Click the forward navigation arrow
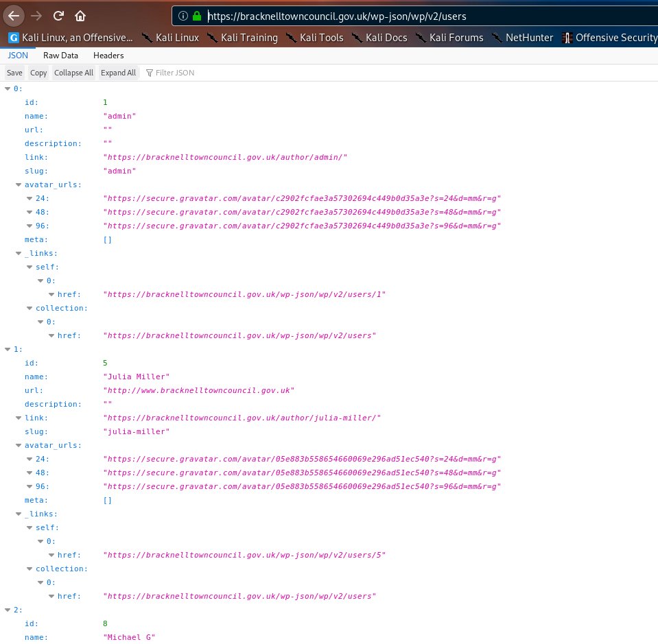Image resolution: width=658 pixels, height=644 pixels. click(36, 16)
